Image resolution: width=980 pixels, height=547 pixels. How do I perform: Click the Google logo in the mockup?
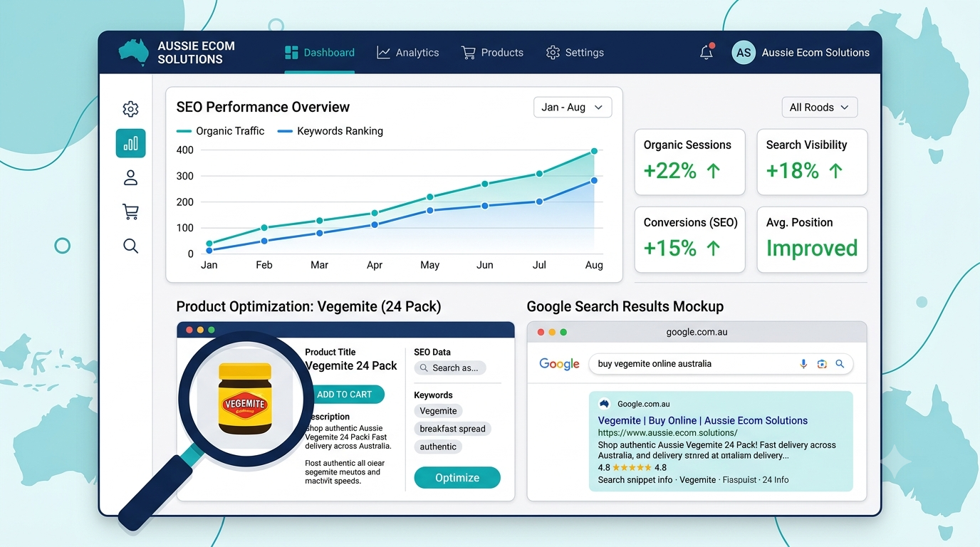559,364
